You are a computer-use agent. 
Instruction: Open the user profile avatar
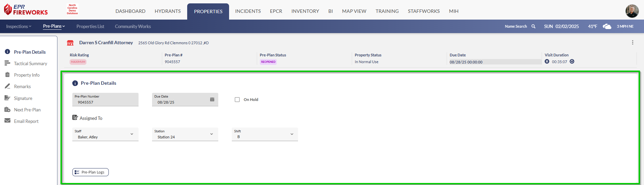click(x=631, y=11)
